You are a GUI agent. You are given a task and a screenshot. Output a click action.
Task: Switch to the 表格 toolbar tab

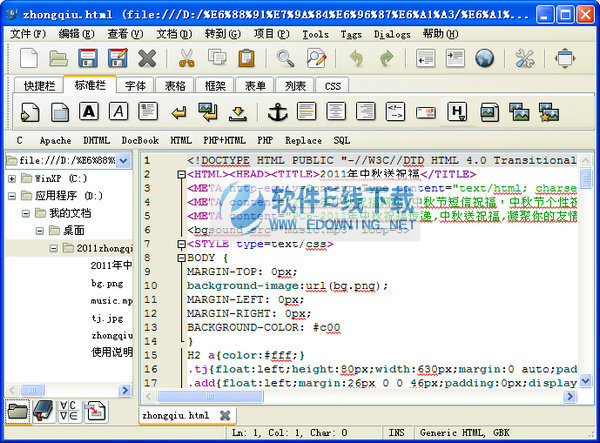(175, 86)
